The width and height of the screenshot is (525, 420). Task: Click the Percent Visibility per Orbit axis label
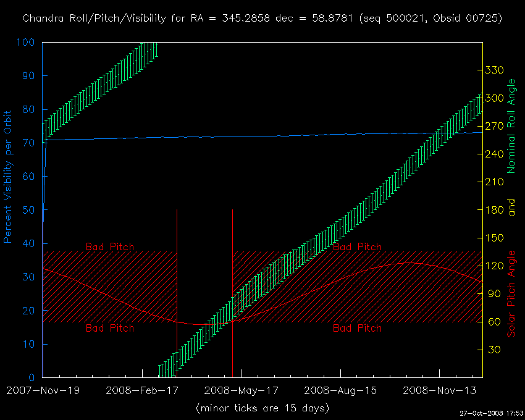coord(9,177)
